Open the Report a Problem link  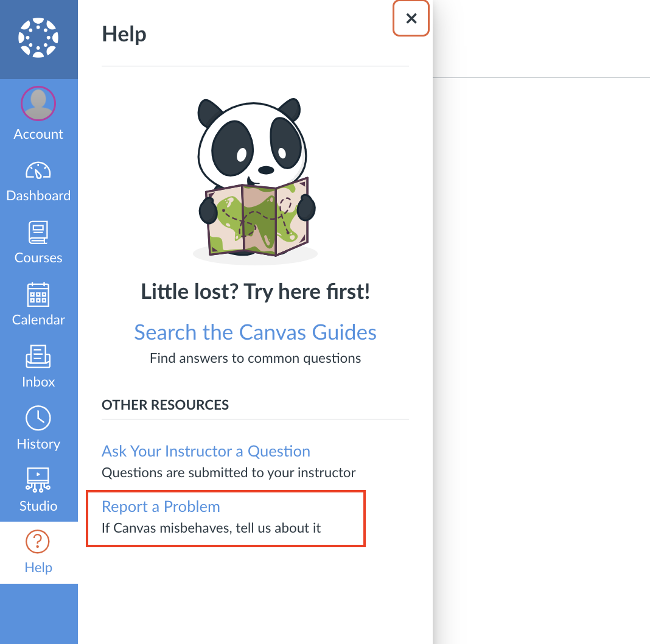click(161, 507)
